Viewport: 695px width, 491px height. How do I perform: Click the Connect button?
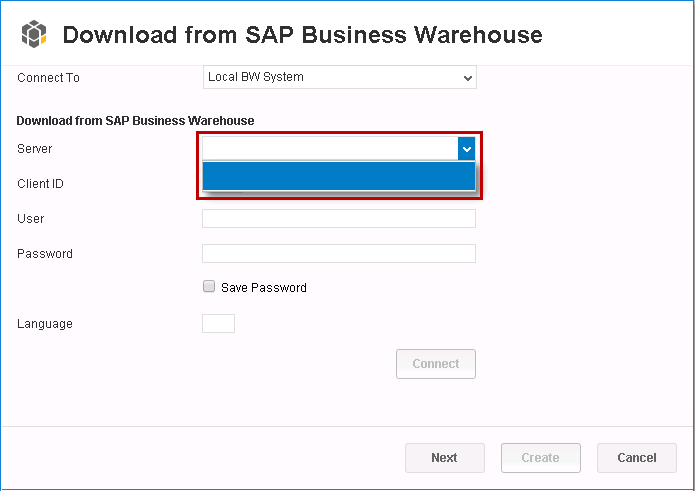pyautogui.click(x=436, y=364)
